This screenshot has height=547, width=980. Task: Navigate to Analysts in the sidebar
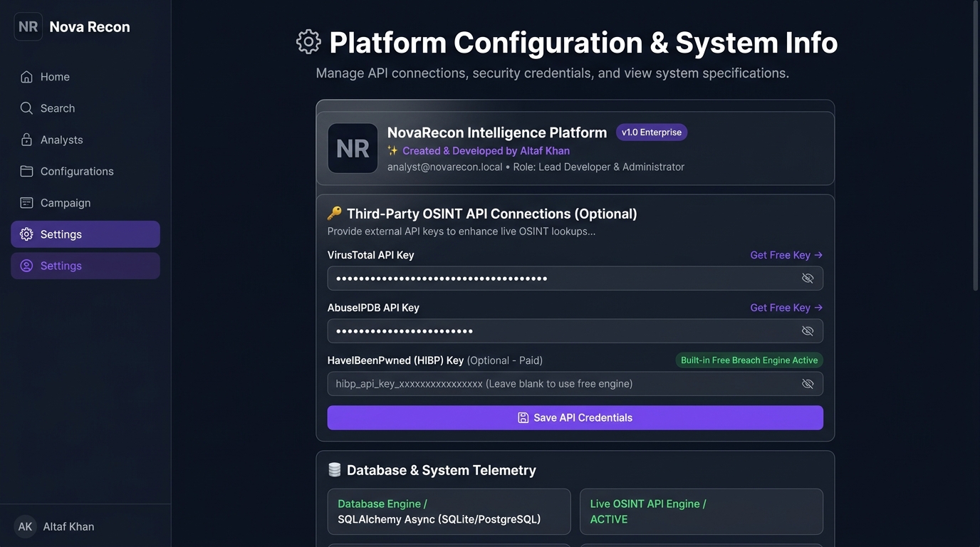[85, 140]
